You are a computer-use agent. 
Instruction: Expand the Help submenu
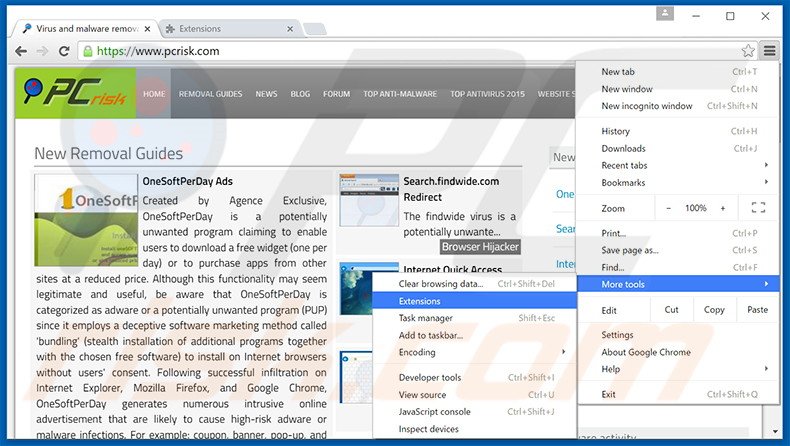[678, 369]
